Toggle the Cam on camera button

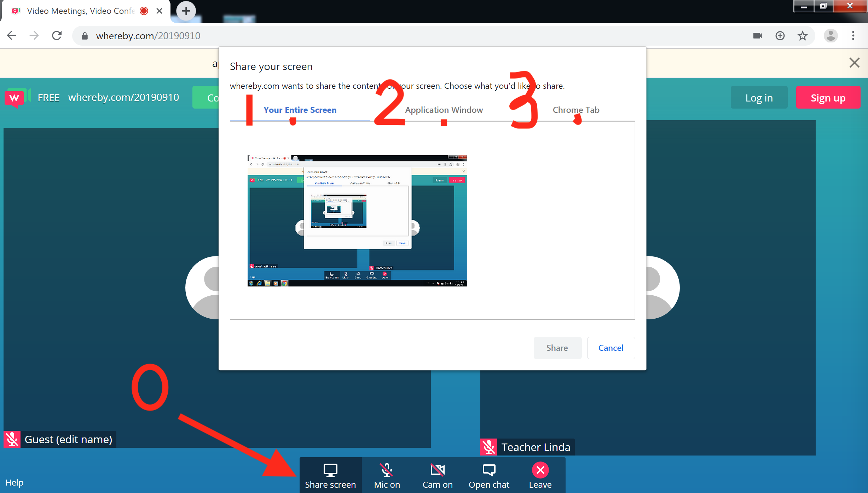[438, 470]
